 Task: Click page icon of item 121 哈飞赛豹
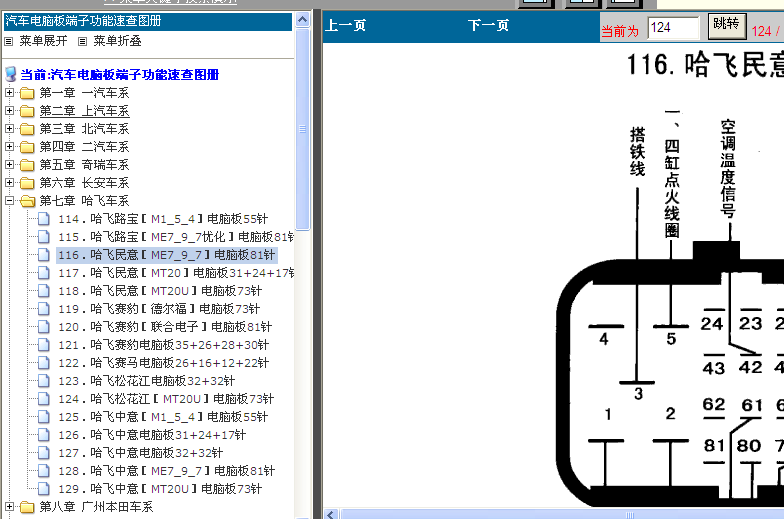44,344
